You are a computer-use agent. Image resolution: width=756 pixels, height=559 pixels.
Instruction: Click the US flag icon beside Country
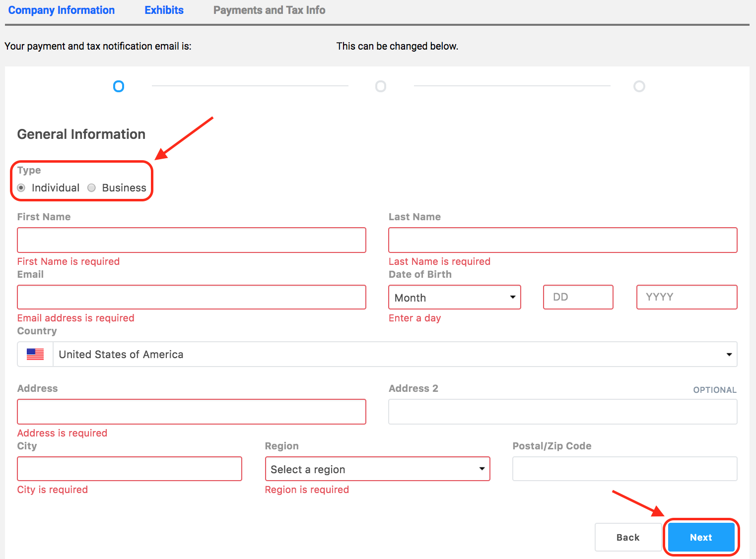[x=35, y=354]
